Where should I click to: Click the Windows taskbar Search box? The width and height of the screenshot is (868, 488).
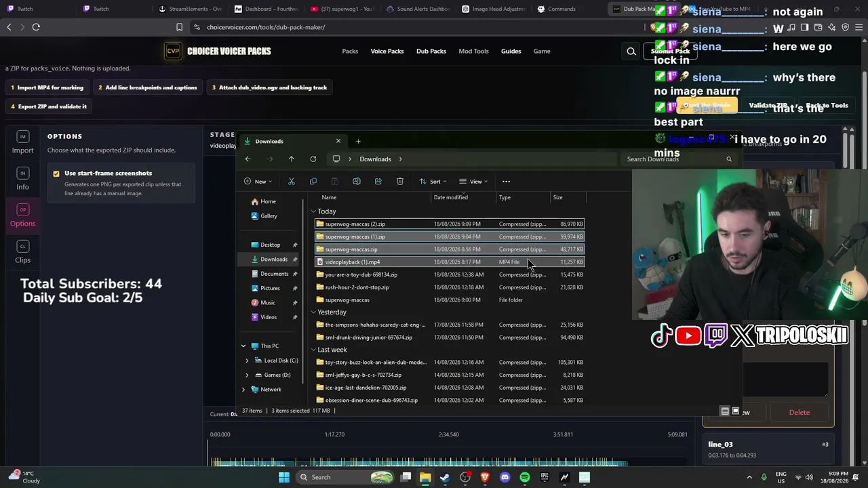[x=344, y=477]
